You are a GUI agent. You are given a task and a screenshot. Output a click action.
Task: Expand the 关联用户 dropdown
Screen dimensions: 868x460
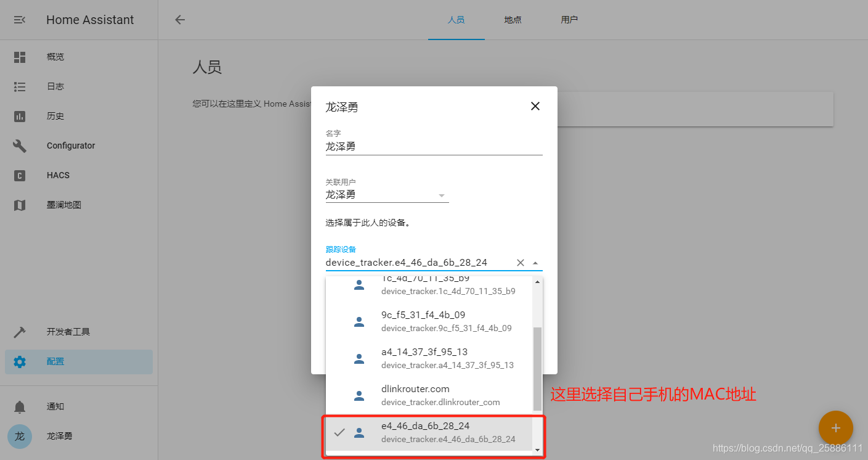(x=441, y=195)
